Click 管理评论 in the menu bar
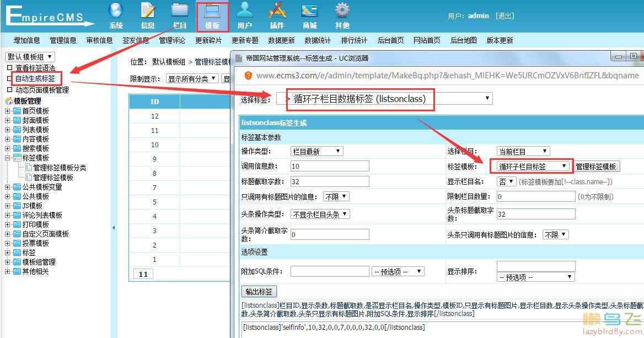The image size is (644, 338). click(x=172, y=40)
